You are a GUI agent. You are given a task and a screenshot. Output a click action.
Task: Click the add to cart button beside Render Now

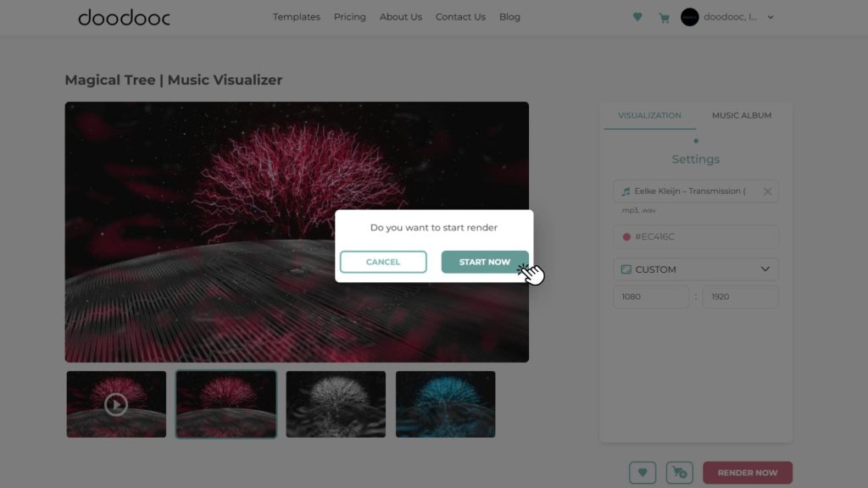679,473
